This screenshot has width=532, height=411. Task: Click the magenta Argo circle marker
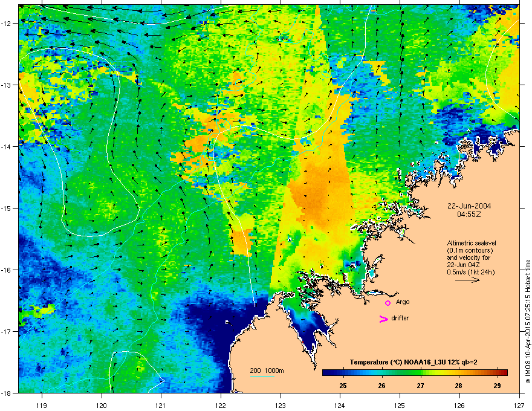pos(388,303)
